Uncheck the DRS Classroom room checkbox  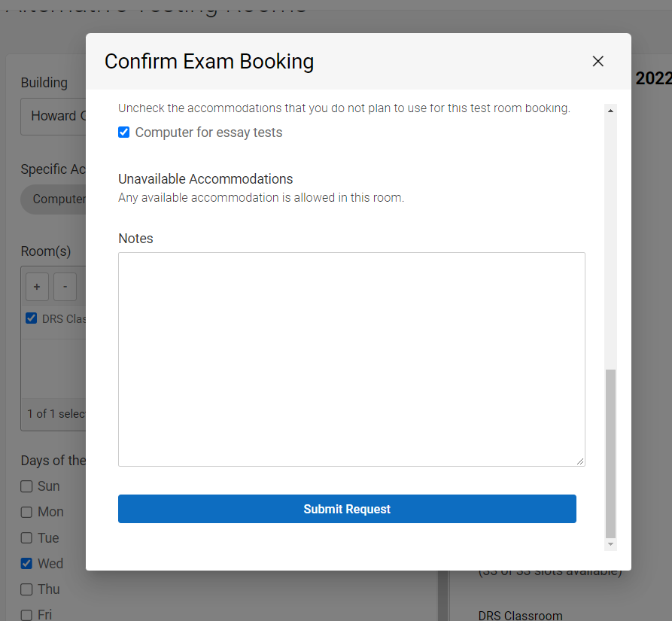click(31, 318)
